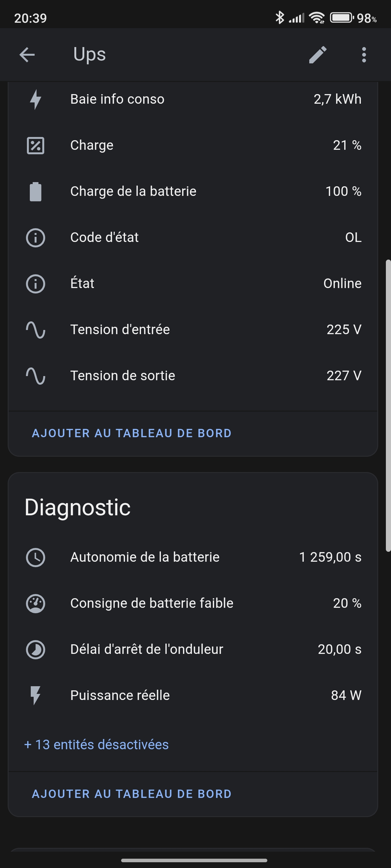Tap the pencil edit icon
The height and width of the screenshot is (868, 391).
318,55
